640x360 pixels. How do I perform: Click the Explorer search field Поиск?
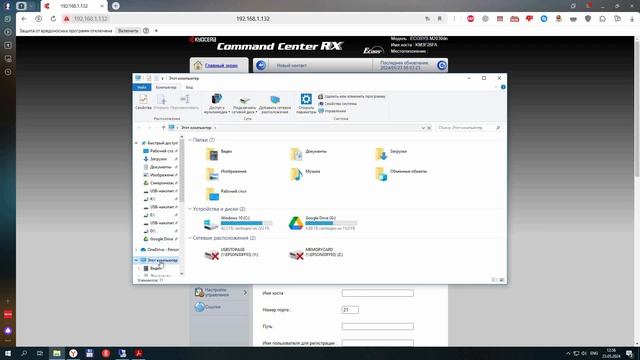click(468, 128)
